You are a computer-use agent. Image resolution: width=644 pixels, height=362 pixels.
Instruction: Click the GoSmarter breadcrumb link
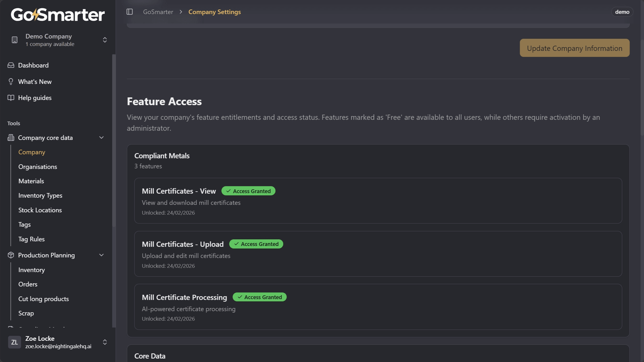pyautogui.click(x=158, y=12)
